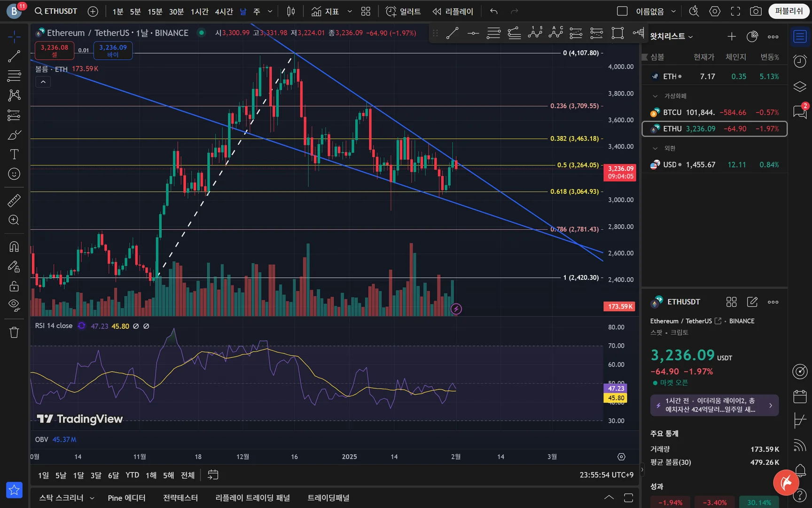812x508 pixels.
Task: Add a symbol to compare
Action: (x=93, y=11)
